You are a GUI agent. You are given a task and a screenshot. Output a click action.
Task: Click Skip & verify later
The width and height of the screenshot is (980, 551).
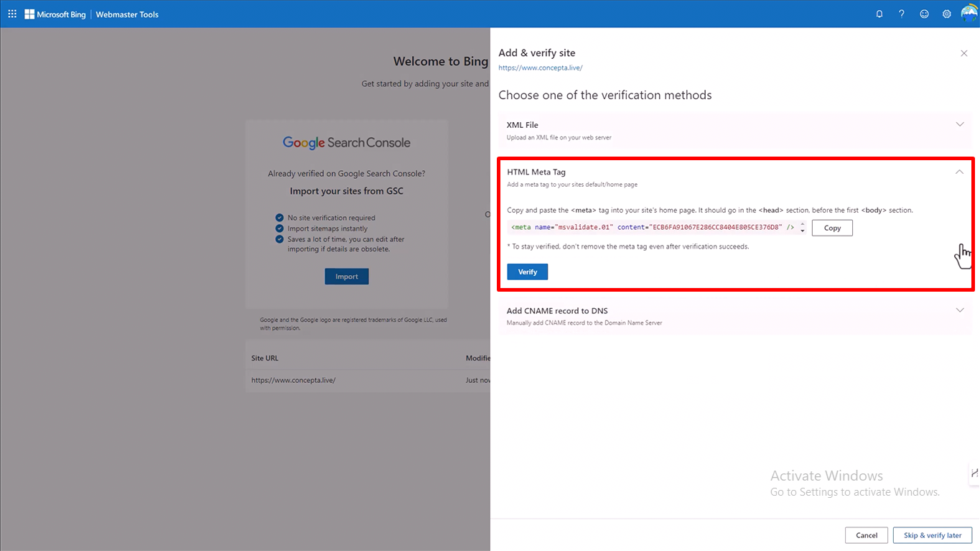[933, 535]
